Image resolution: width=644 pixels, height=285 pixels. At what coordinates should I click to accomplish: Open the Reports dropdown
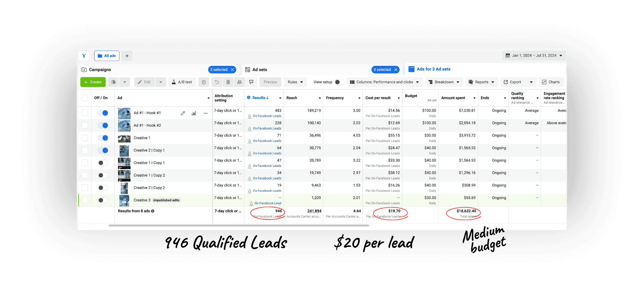click(482, 82)
